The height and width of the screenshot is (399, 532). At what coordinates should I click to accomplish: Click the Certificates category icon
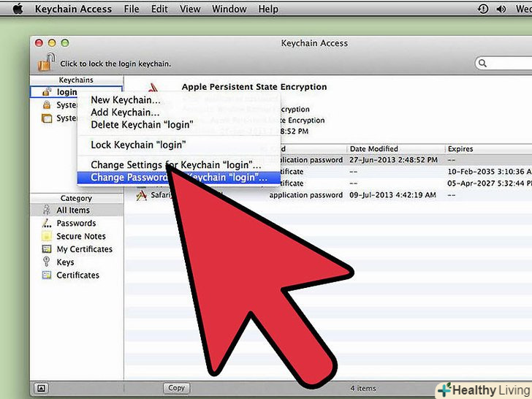tap(47, 275)
